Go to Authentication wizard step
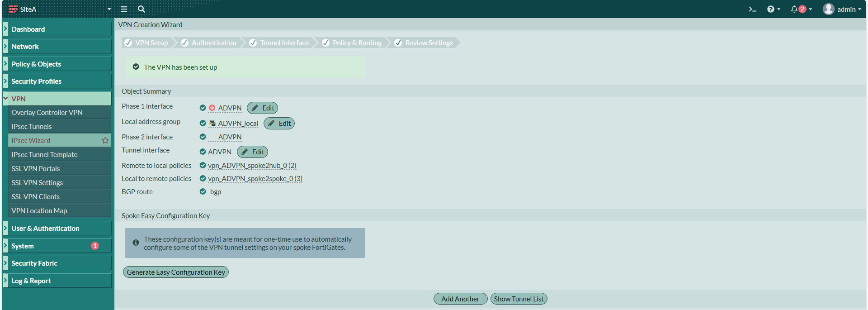 pos(209,43)
